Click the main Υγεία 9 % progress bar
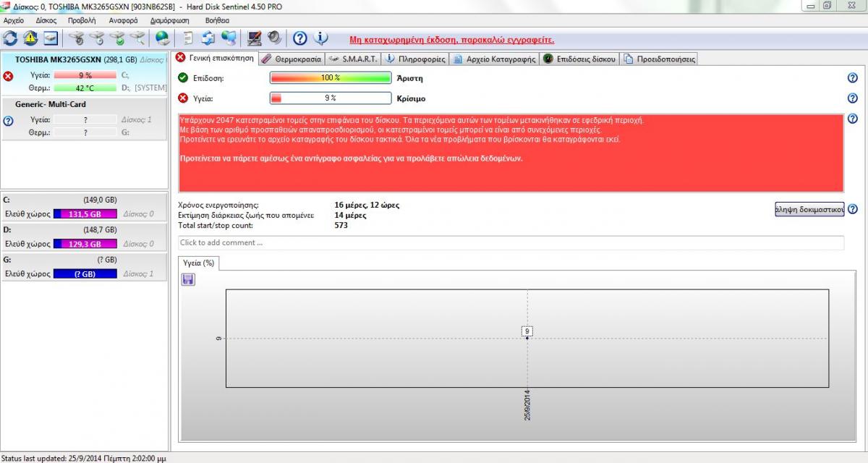The height and width of the screenshot is (463, 868). (x=331, y=98)
